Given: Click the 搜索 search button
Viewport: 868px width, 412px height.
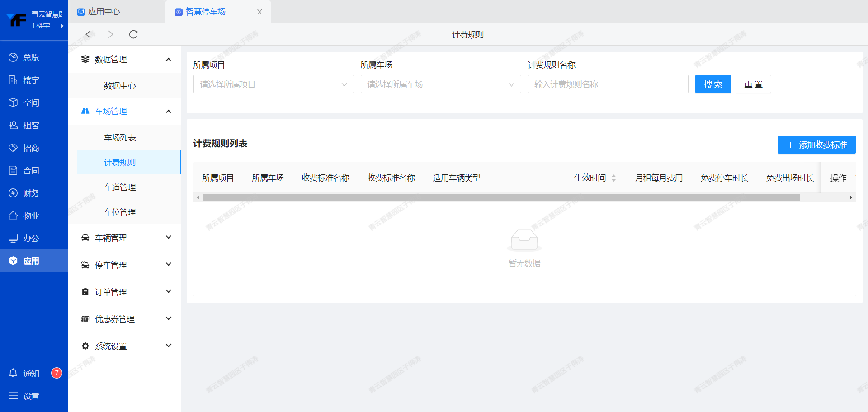Looking at the screenshot, I should (x=712, y=84).
